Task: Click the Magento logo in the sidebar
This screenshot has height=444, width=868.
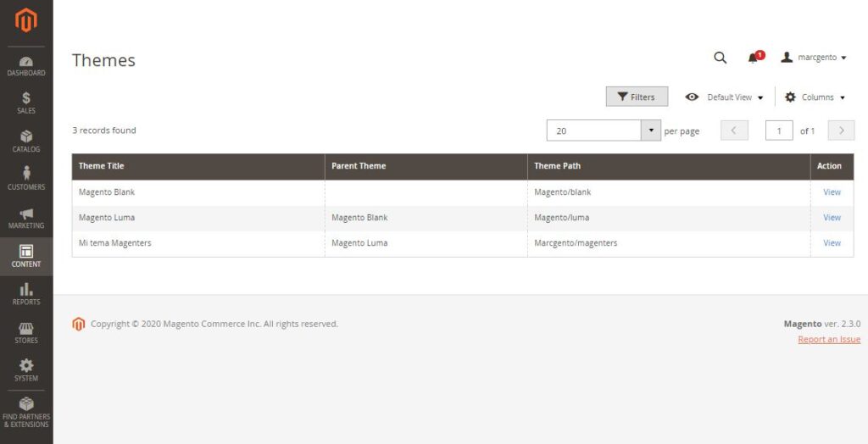Action: [x=26, y=20]
